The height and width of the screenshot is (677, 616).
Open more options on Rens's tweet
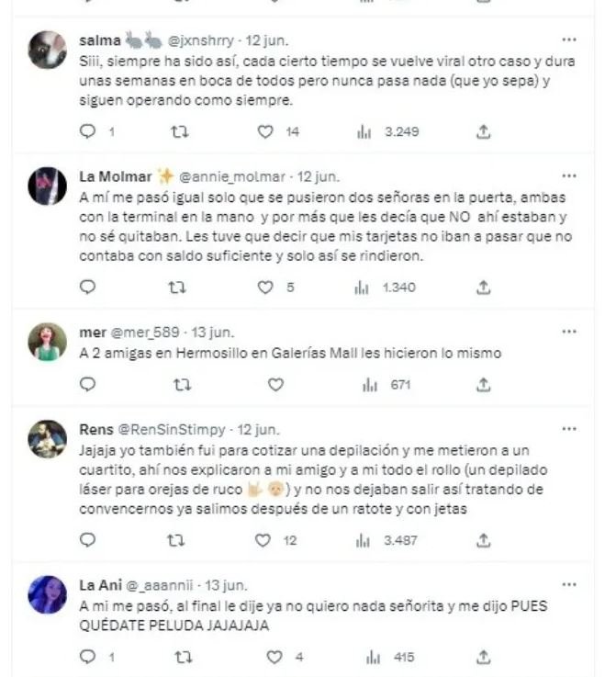point(569,428)
